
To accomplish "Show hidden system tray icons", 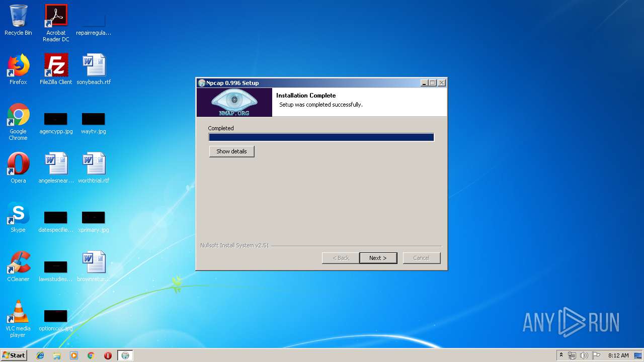I will [561, 355].
